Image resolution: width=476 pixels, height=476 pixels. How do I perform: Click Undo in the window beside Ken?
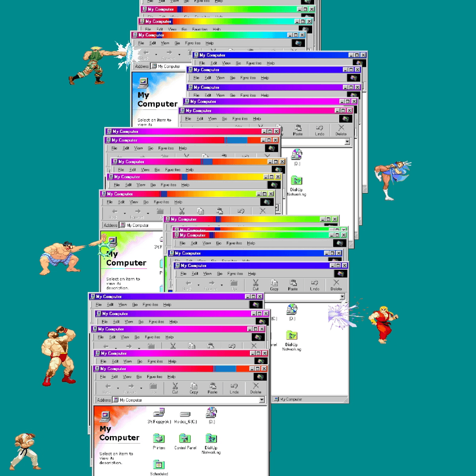315,285
